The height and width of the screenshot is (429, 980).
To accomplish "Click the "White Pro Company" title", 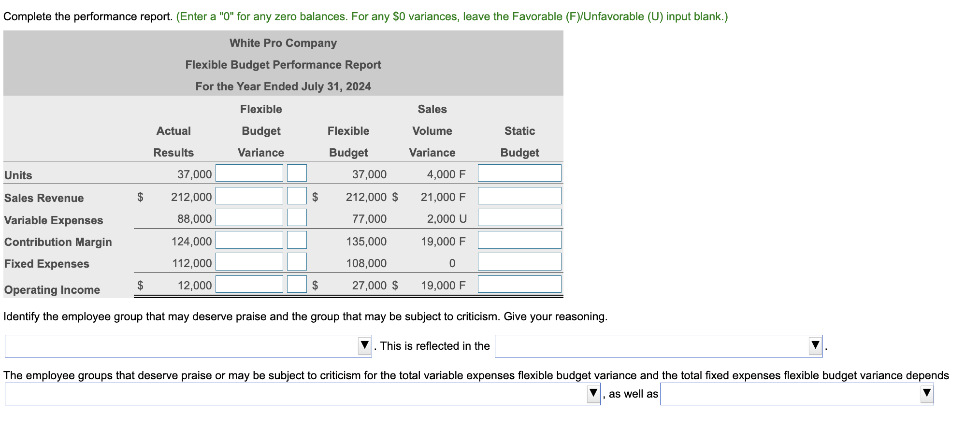I will pos(283,43).
